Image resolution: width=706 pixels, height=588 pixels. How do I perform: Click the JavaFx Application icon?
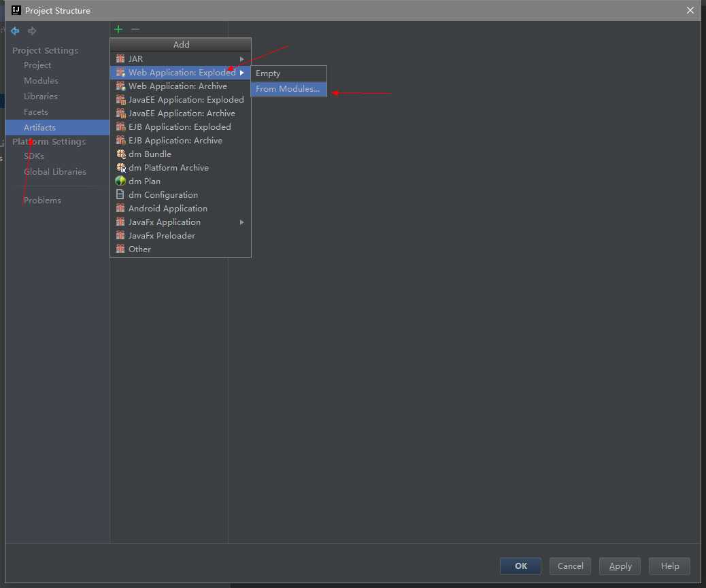coord(120,222)
